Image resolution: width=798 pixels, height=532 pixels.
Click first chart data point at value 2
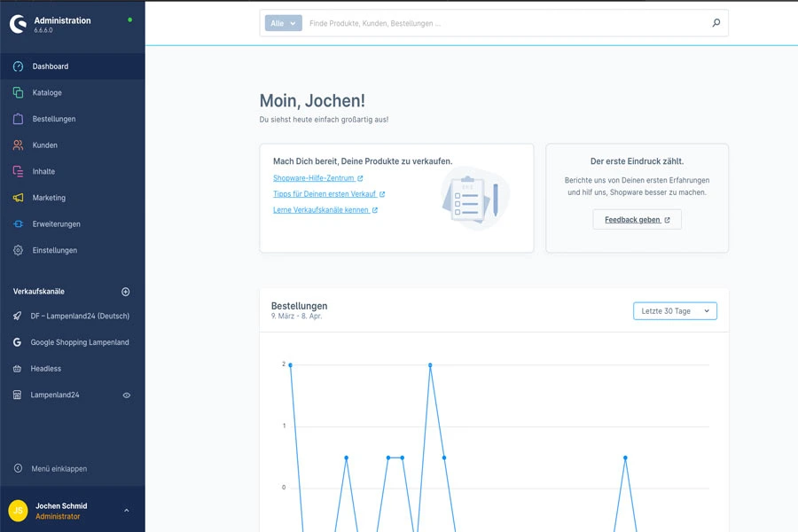291,365
